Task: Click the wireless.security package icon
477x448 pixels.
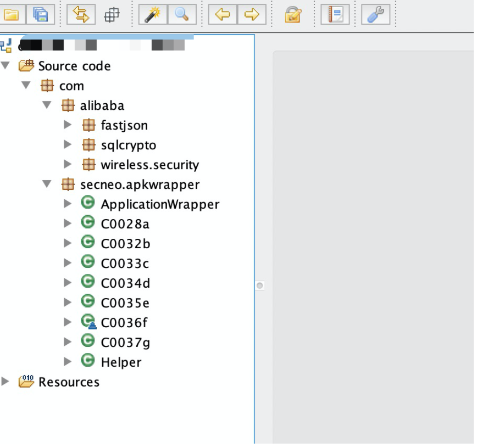Action: coord(89,164)
